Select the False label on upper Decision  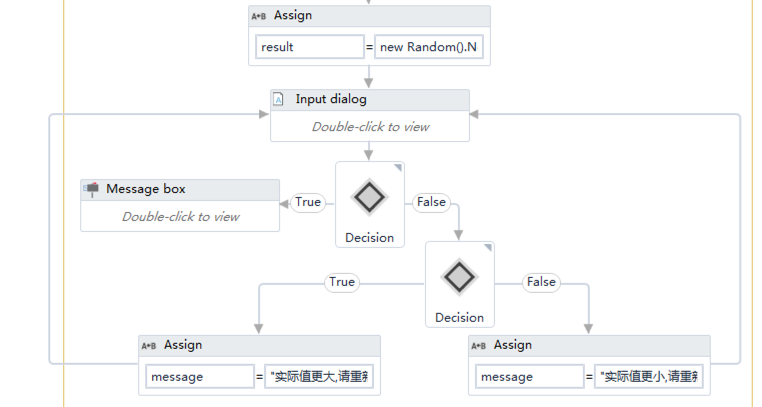[x=431, y=202]
